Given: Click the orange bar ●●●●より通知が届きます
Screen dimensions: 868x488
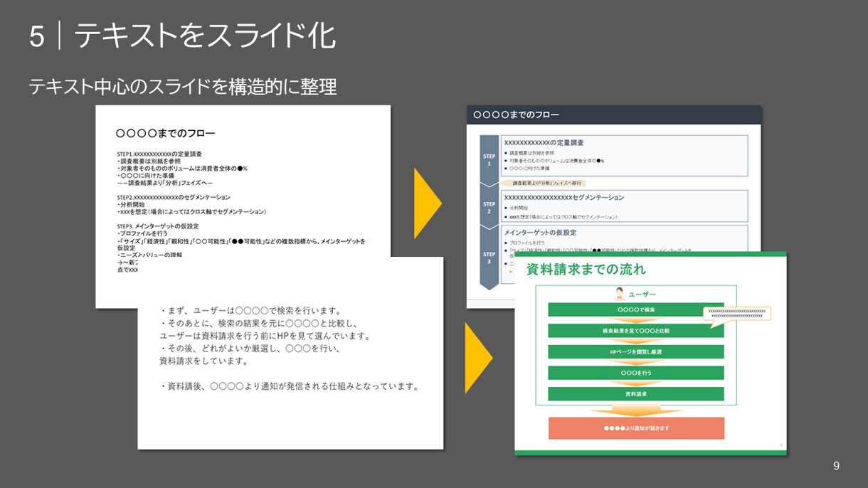Looking at the screenshot, I should [636, 428].
